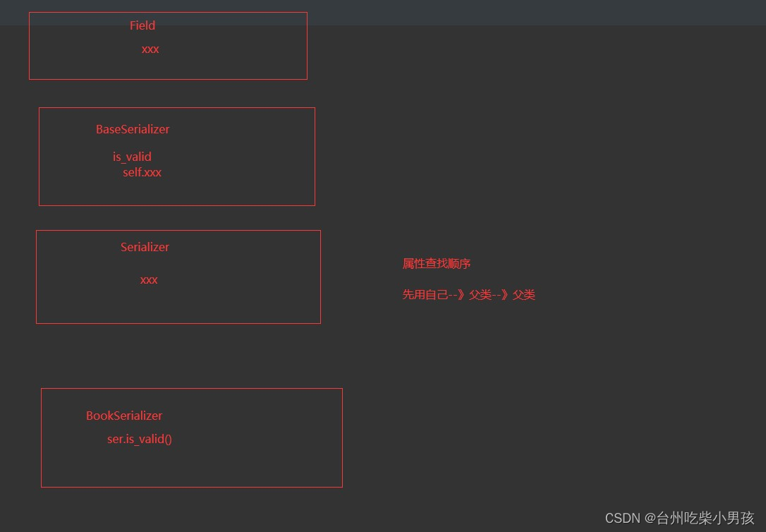Click the self.xxx text under is_valid

[142, 172]
